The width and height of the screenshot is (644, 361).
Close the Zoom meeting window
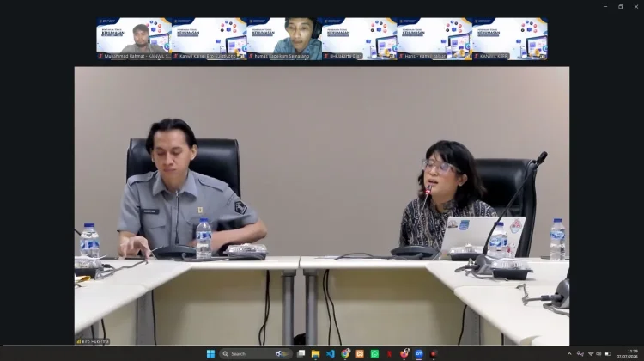(x=636, y=7)
